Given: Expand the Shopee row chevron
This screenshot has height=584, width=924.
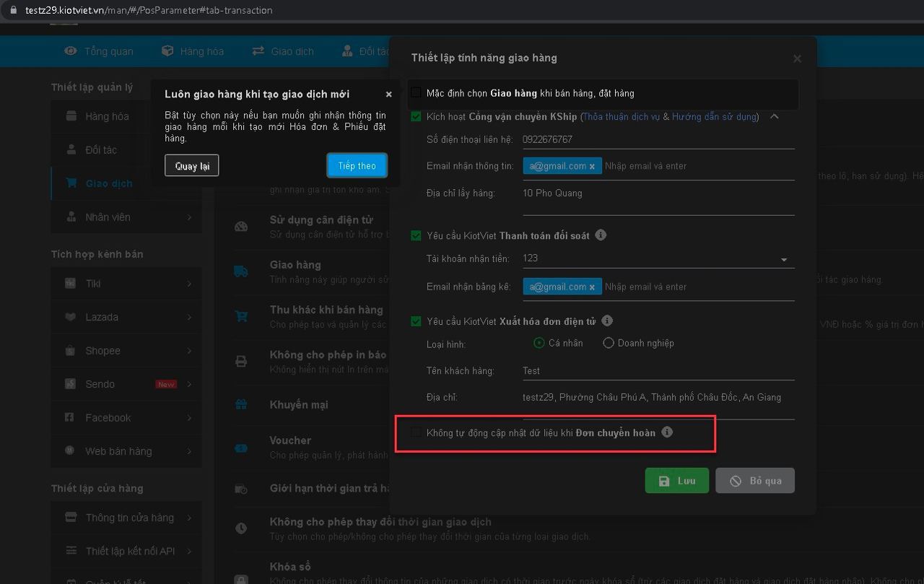Looking at the screenshot, I should point(189,351).
